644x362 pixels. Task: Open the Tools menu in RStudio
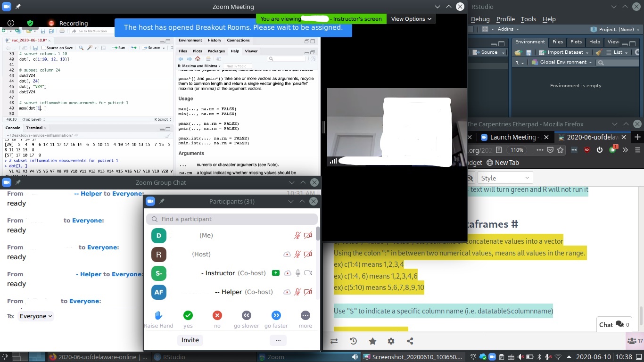(x=528, y=19)
